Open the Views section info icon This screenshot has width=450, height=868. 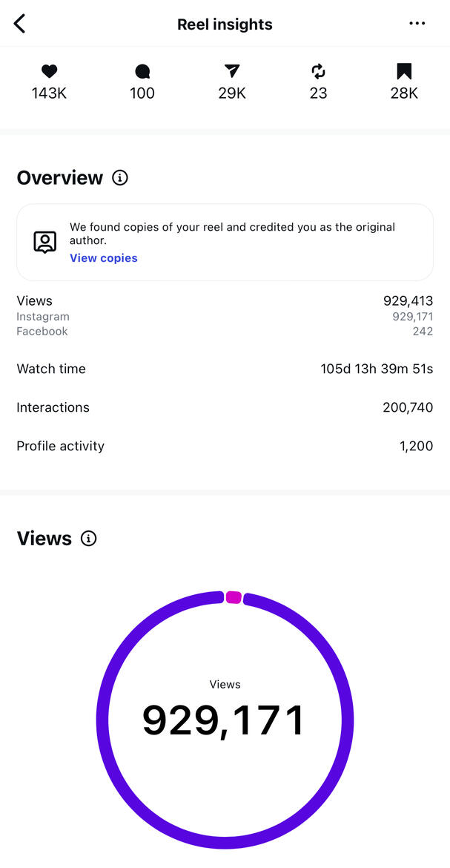tap(88, 539)
